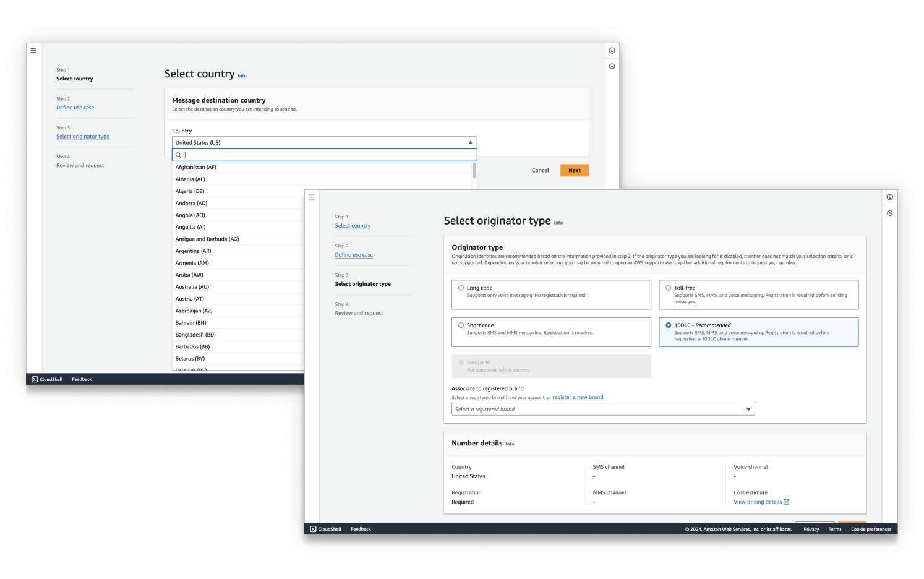Open Select a registered brand dropdown
The image size is (924, 579).
602,409
